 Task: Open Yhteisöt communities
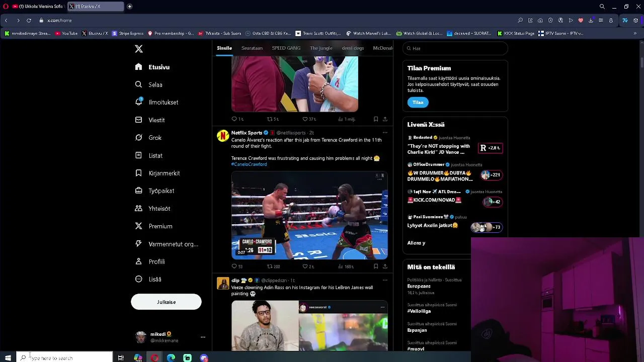click(x=152, y=209)
